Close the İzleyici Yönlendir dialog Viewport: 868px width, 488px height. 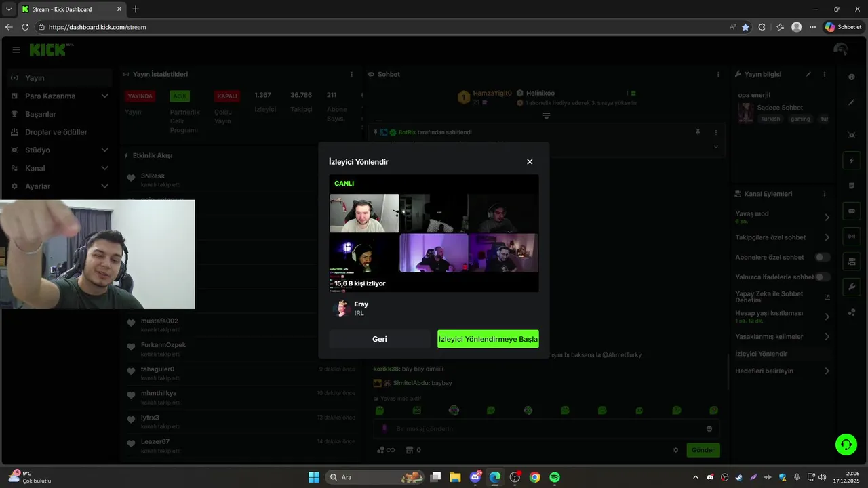530,162
